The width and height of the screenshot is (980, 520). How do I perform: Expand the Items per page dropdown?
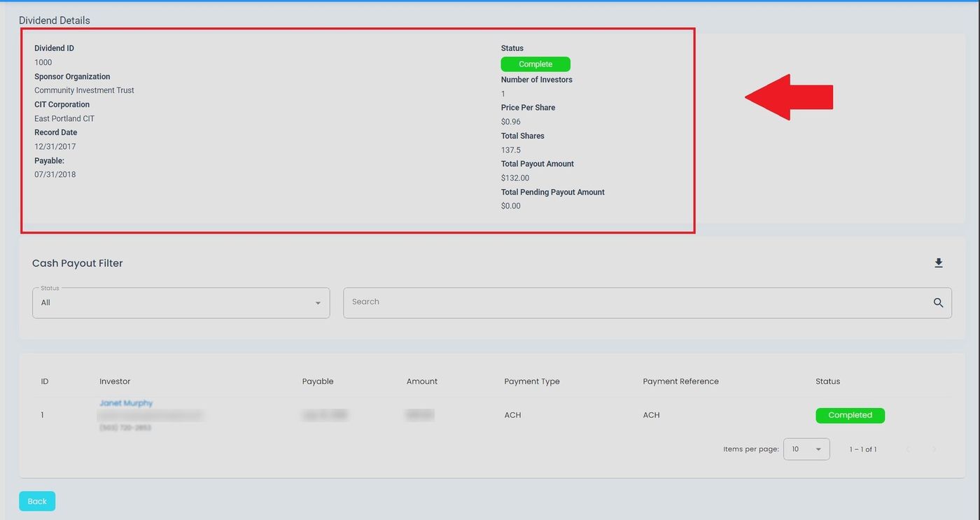(806, 449)
